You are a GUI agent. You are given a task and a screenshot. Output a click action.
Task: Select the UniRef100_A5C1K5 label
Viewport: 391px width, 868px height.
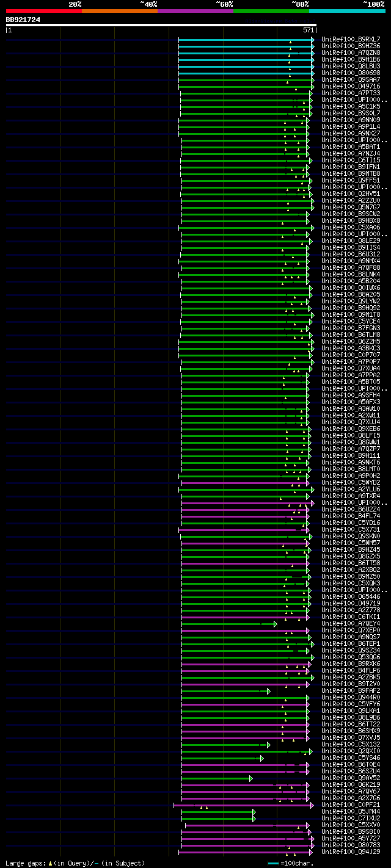pyautogui.click(x=351, y=106)
